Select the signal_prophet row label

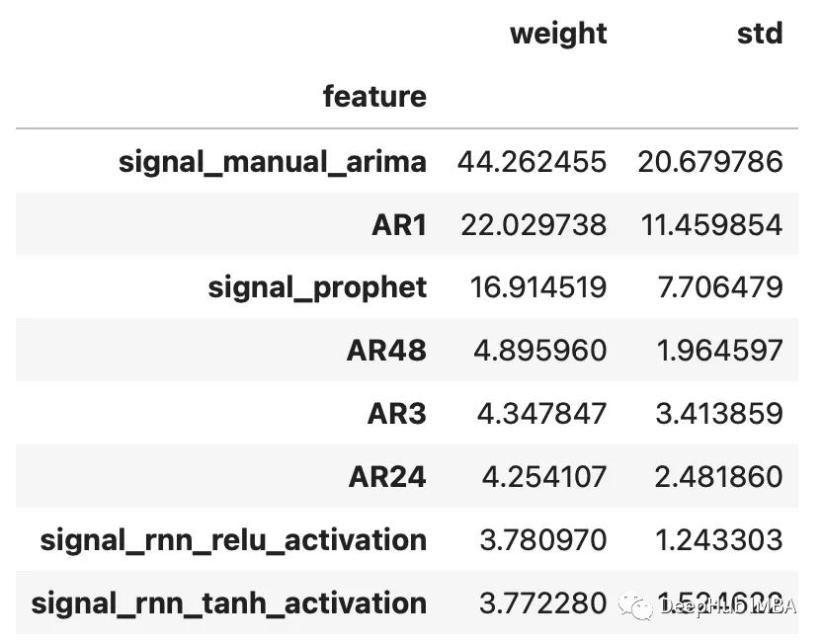pyautogui.click(x=317, y=287)
